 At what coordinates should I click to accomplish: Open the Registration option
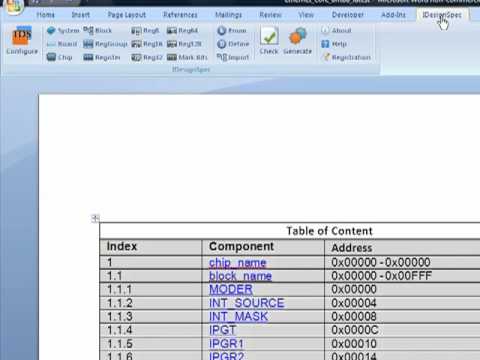tap(346, 57)
